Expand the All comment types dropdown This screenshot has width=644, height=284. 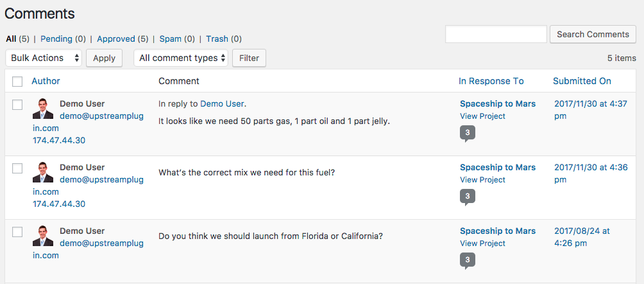click(182, 58)
